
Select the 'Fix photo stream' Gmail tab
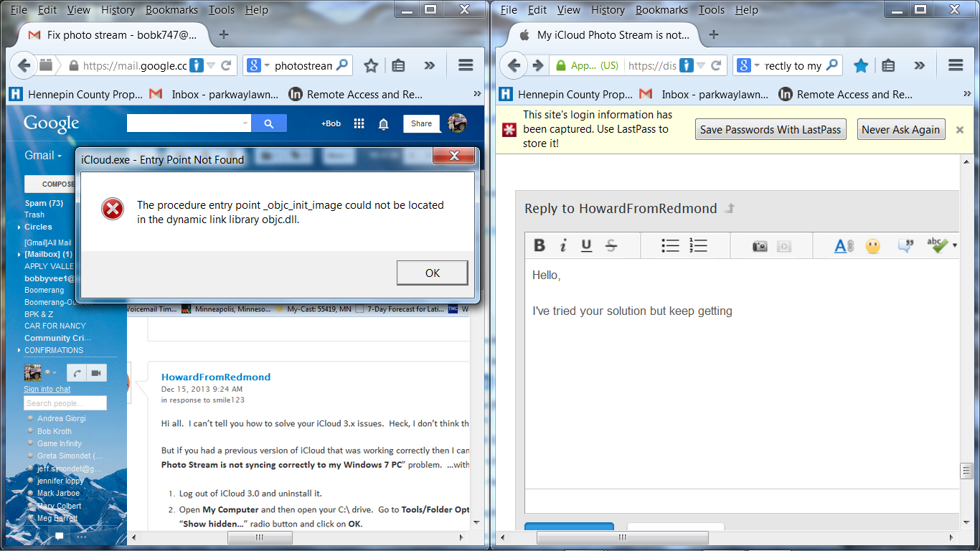click(115, 34)
